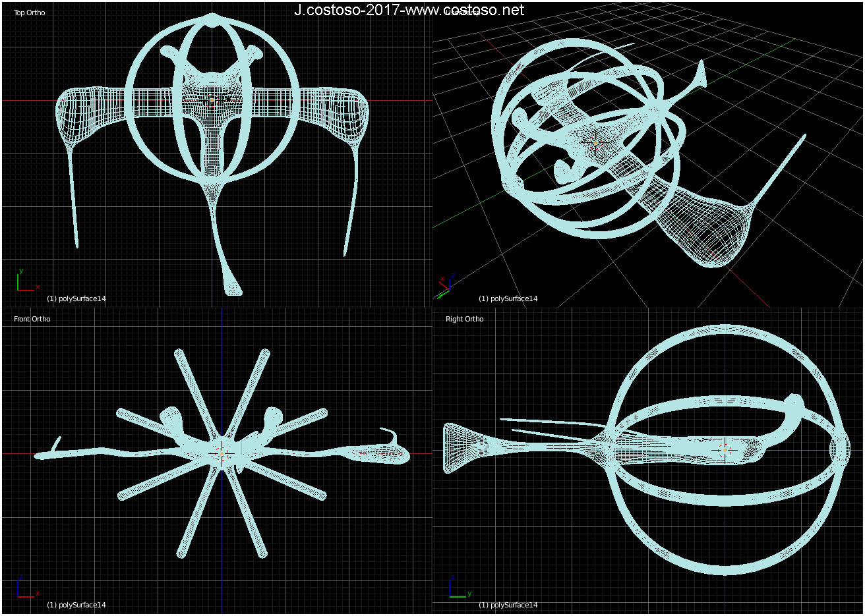Click the 3D cursor in the perspective view

(595, 145)
